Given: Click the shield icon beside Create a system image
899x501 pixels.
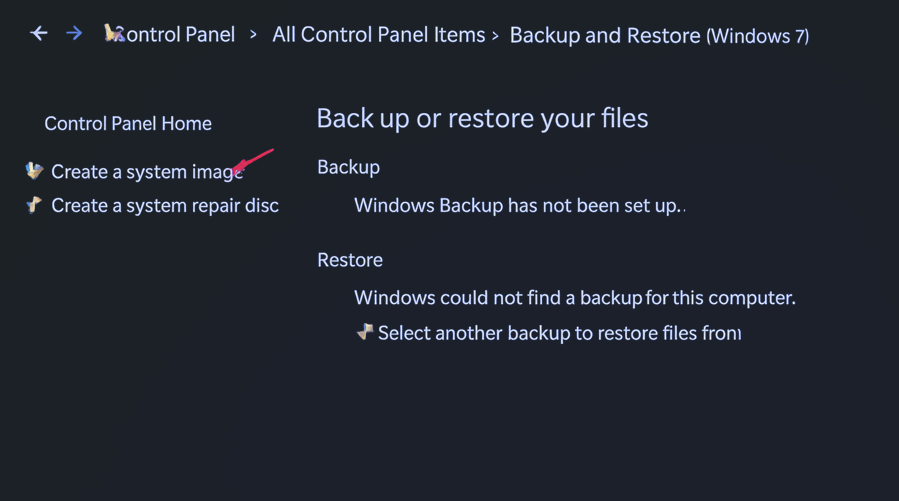Looking at the screenshot, I should click(35, 171).
